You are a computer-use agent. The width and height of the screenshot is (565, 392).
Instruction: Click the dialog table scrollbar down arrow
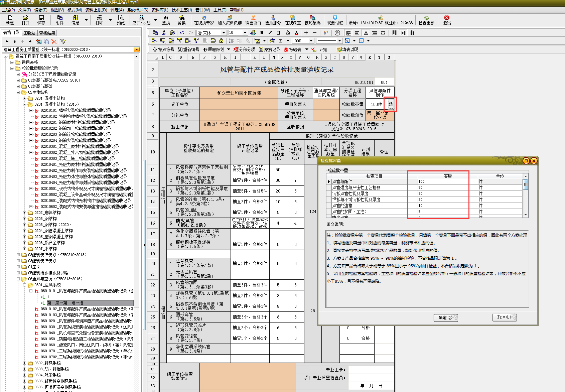click(526, 215)
